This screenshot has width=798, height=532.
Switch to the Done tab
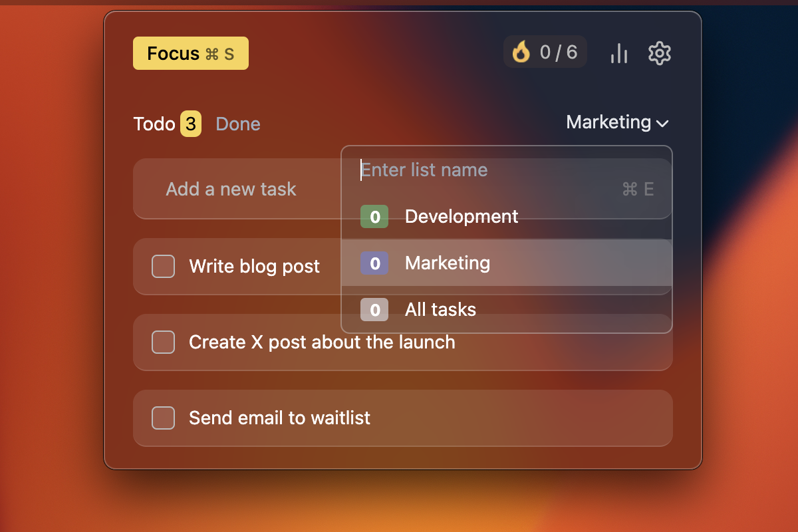[237, 124]
